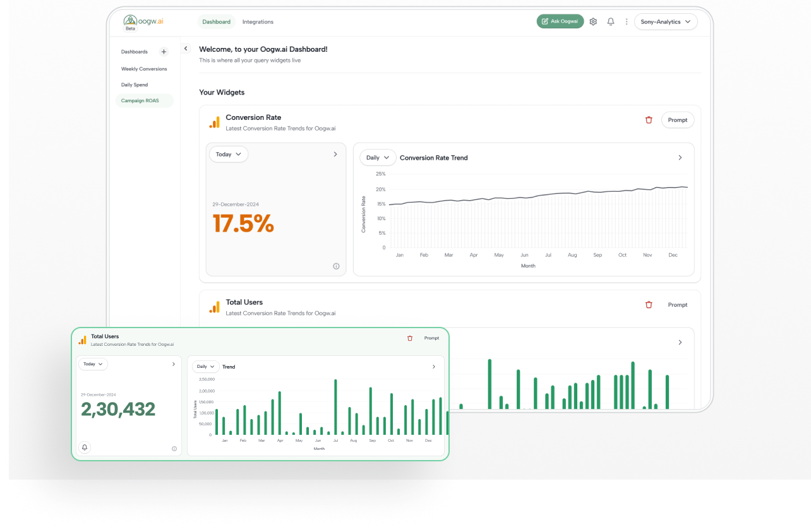Delete Conversion Rate widget via trash icon

649,120
